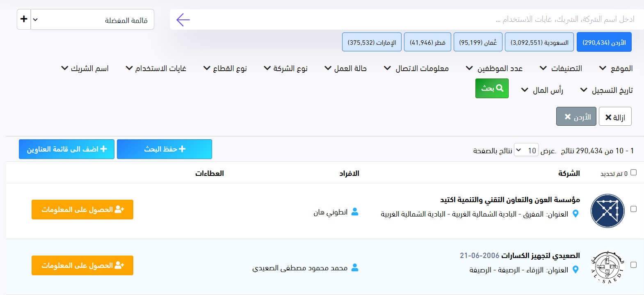Click the person icon next to انطوني هان
644x295 pixels.
pos(355,212)
